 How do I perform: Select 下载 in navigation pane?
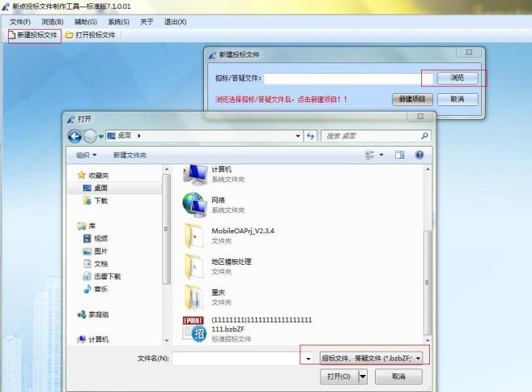click(96, 201)
